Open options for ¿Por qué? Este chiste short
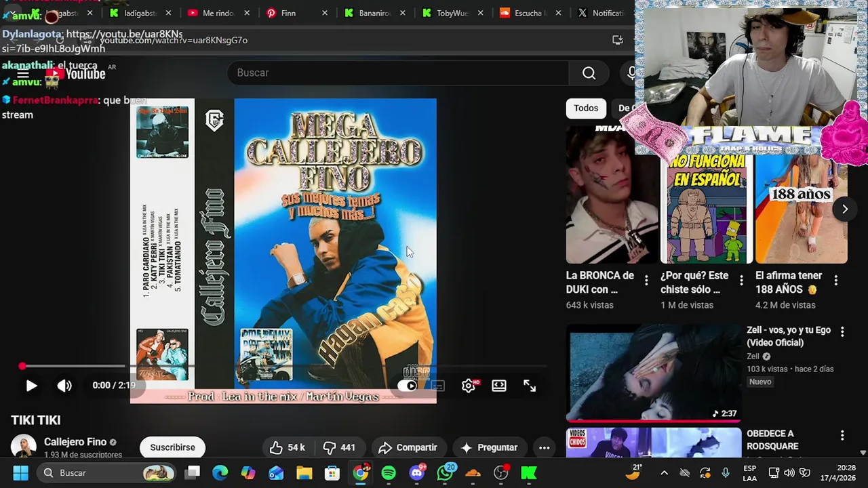Screen dimensions: 868x488 click(x=741, y=280)
